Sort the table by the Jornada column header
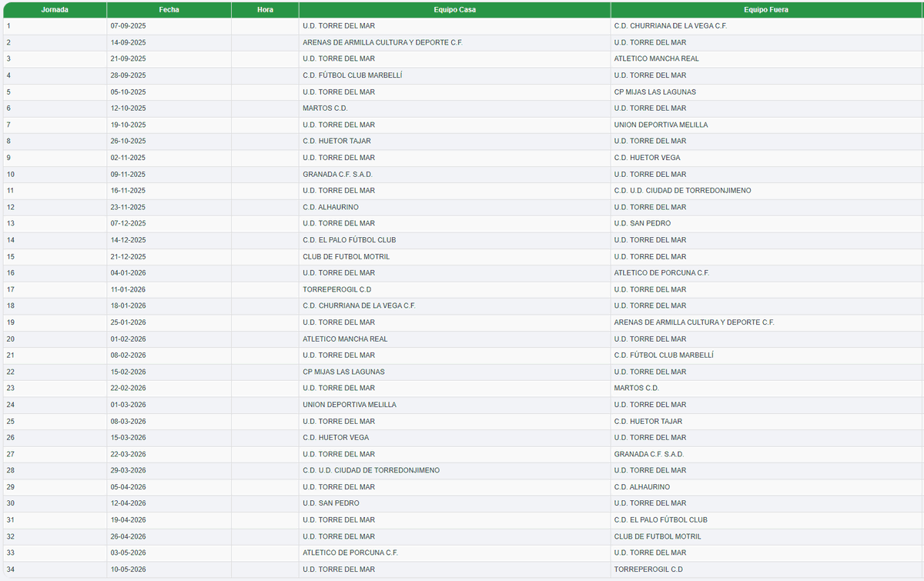Image resolution: width=924 pixels, height=581 pixels. coord(55,9)
